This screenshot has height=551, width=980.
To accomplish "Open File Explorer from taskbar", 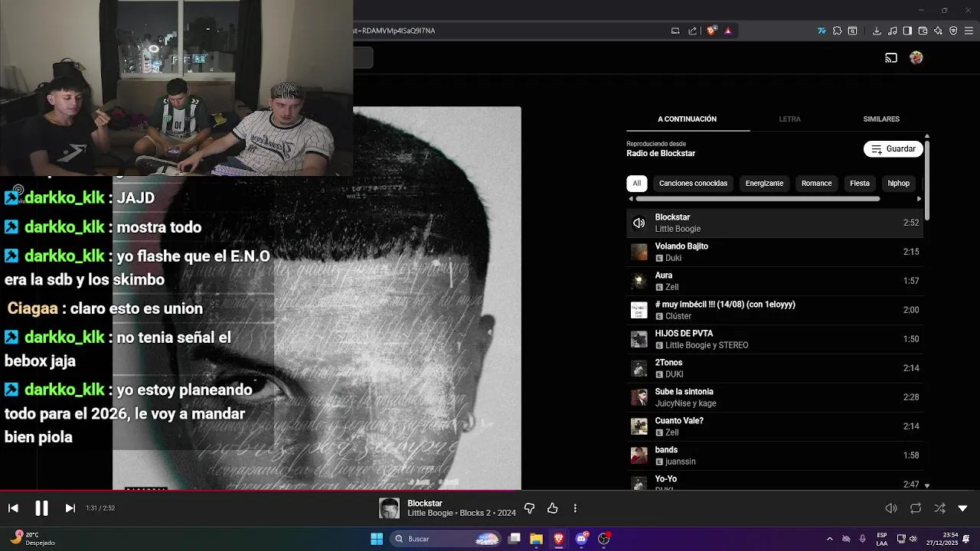I will pyautogui.click(x=536, y=539).
